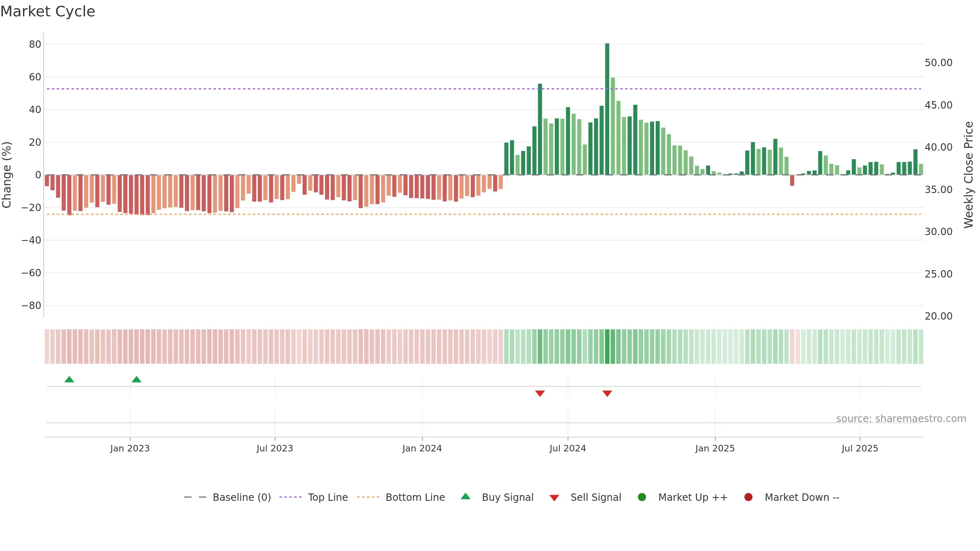Click the grey dashed Baseline legend sample
The image size is (980, 551).
(195, 497)
